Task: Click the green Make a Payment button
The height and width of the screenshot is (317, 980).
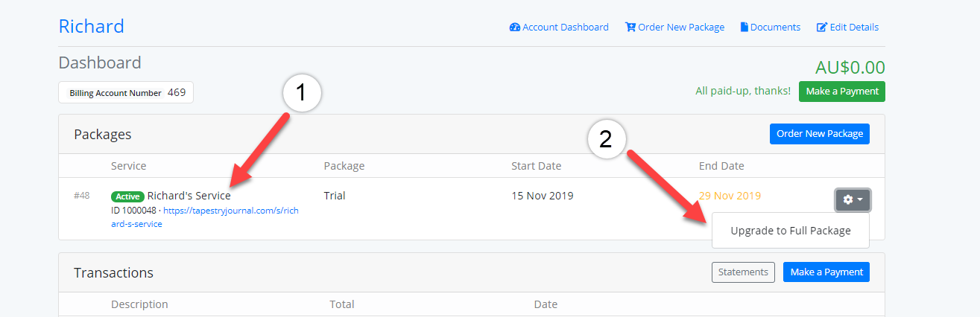Action: [x=841, y=92]
